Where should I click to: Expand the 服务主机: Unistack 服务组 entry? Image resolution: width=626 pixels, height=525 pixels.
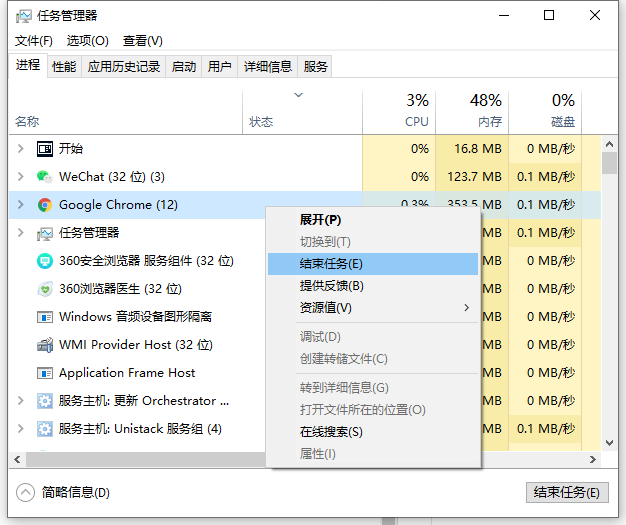[x=20, y=429]
